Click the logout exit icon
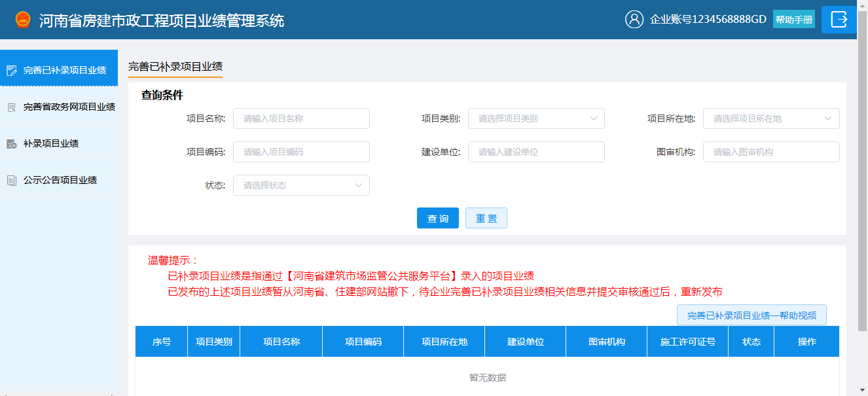The image size is (868, 396). (839, 20)
